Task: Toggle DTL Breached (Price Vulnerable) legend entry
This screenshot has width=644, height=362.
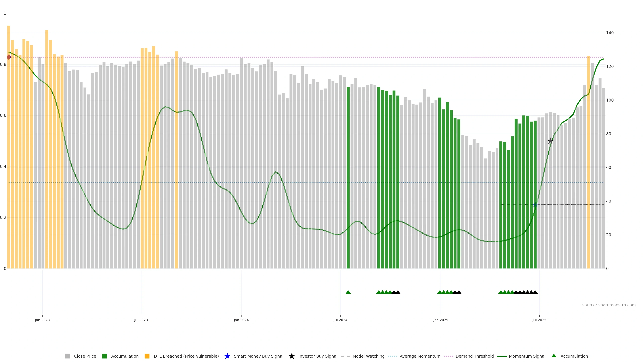Action: coord(147,356)
